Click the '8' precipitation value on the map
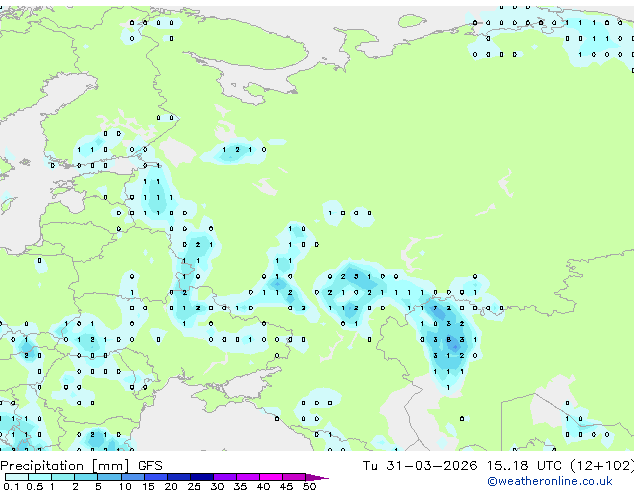This screenshot has width=634, height=490. click(448, 340)
